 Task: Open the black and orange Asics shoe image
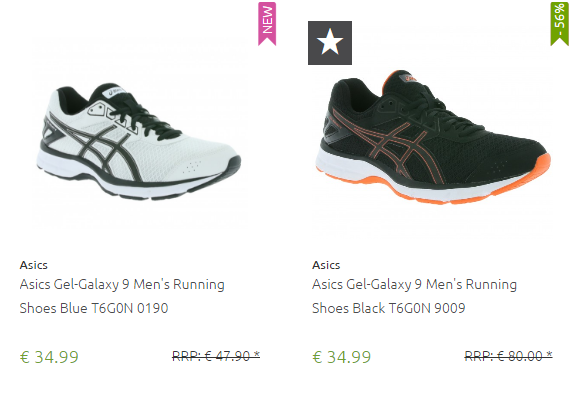(433, 137)
